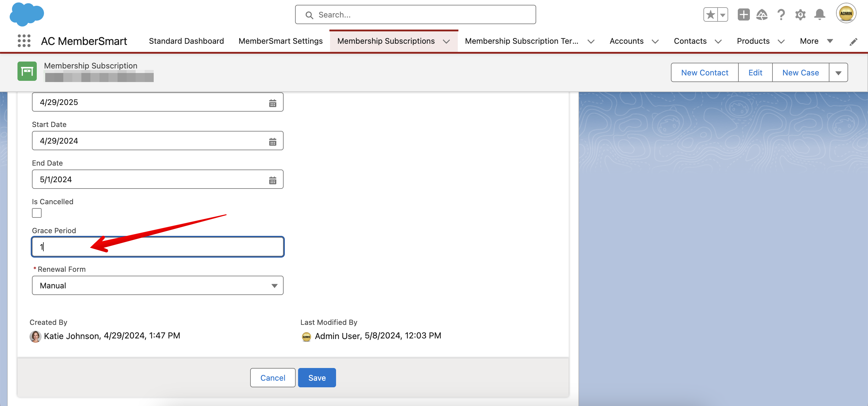Expand the Accounts tab chevron
Screen dimensions: 868x406
pyautogui.click(x=655, y=41)
